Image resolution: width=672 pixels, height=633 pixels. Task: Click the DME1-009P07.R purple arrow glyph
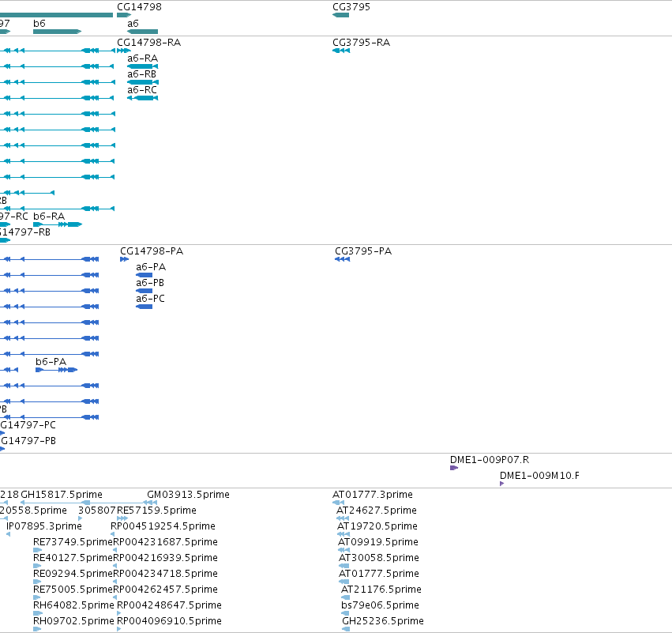(x=454, y=468)
